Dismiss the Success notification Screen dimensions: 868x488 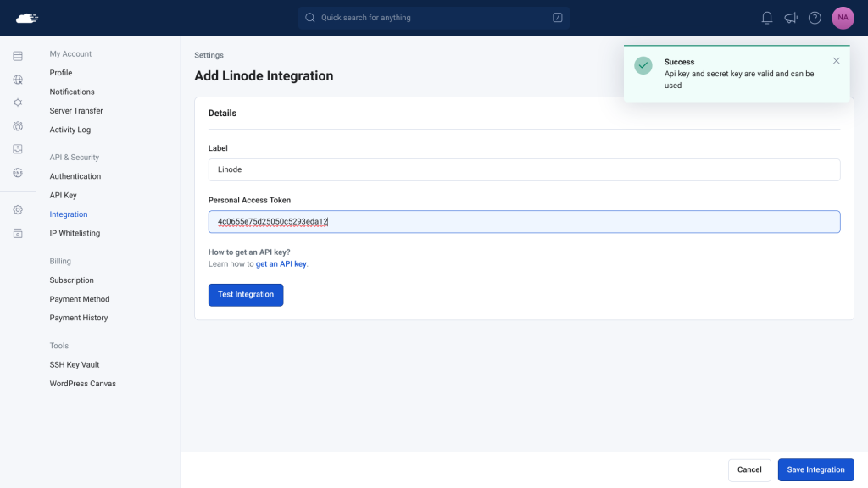point(836,61)
